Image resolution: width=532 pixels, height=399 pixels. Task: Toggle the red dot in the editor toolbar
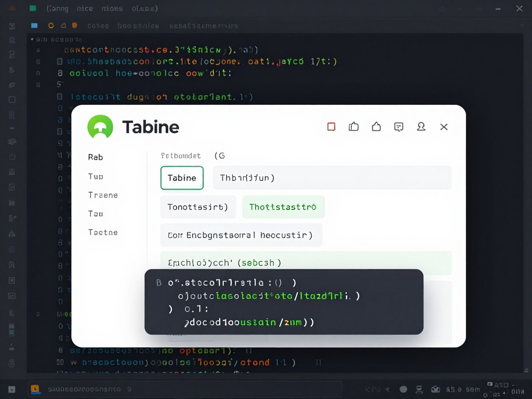(74, 25)
